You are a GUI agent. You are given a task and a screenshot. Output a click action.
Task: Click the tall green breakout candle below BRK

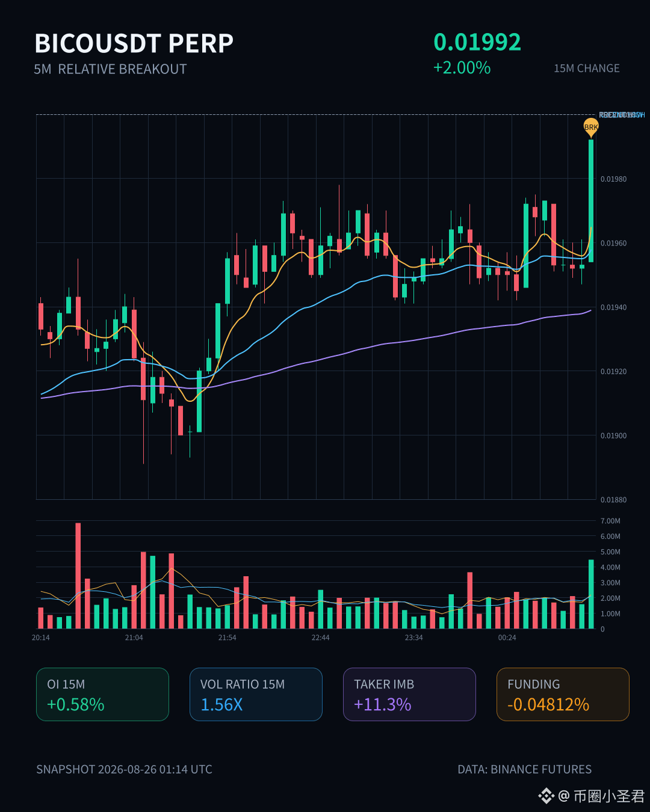(x=591, y=200)
